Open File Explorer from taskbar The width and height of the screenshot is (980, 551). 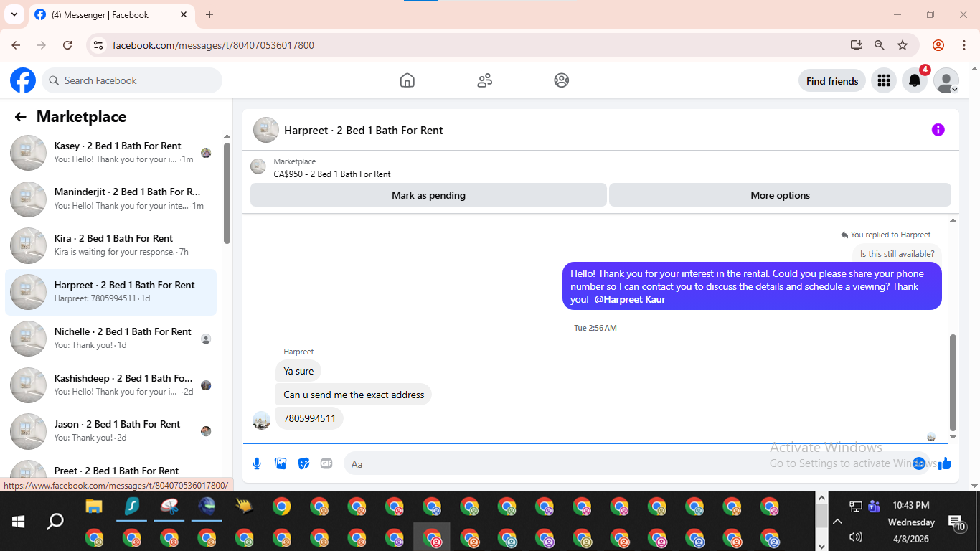[94, 507]
